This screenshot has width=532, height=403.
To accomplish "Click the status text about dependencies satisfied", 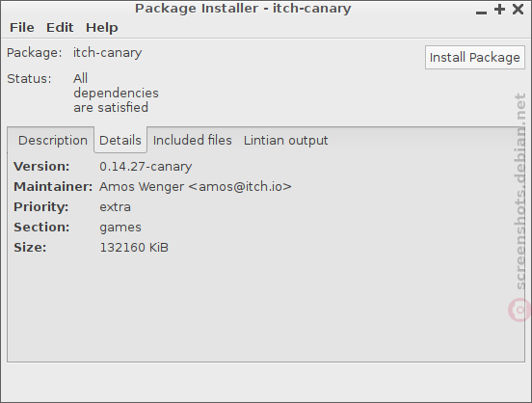I will (x=116, y=93).
